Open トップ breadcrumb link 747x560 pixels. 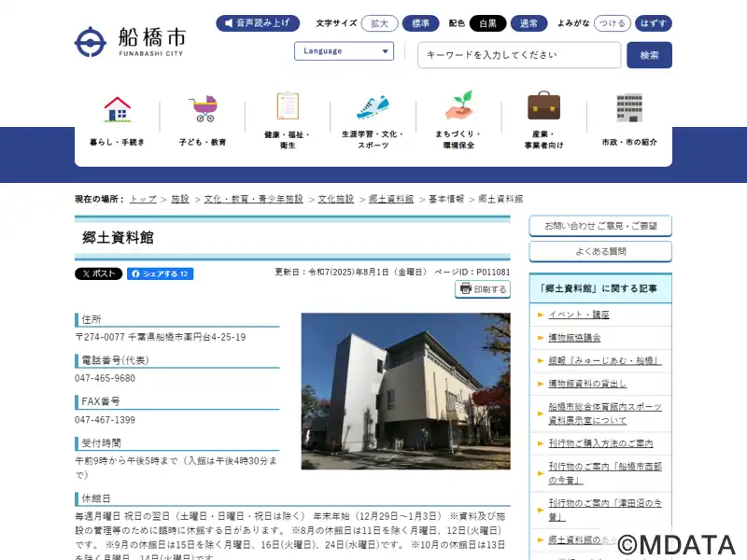click(143, 199)
